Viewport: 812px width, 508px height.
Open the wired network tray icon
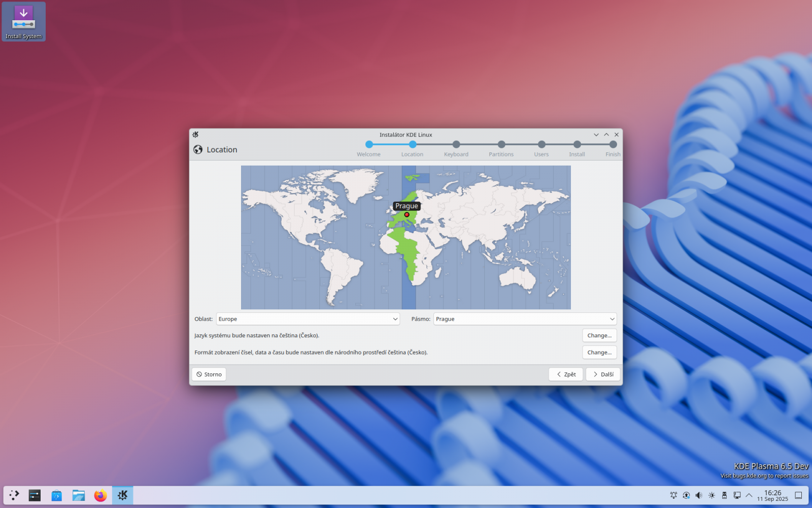(x=737, y=495)
